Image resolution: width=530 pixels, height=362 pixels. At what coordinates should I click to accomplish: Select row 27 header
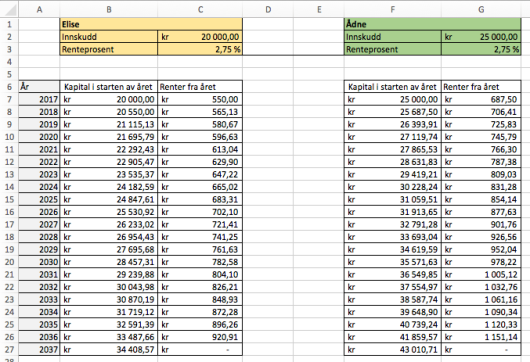click(9, 349)
